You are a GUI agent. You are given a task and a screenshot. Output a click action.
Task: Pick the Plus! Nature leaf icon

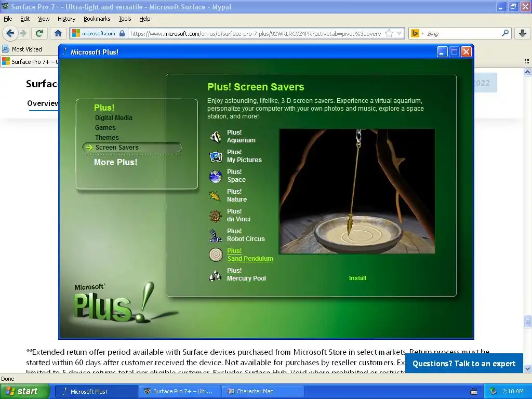point(216,196)
